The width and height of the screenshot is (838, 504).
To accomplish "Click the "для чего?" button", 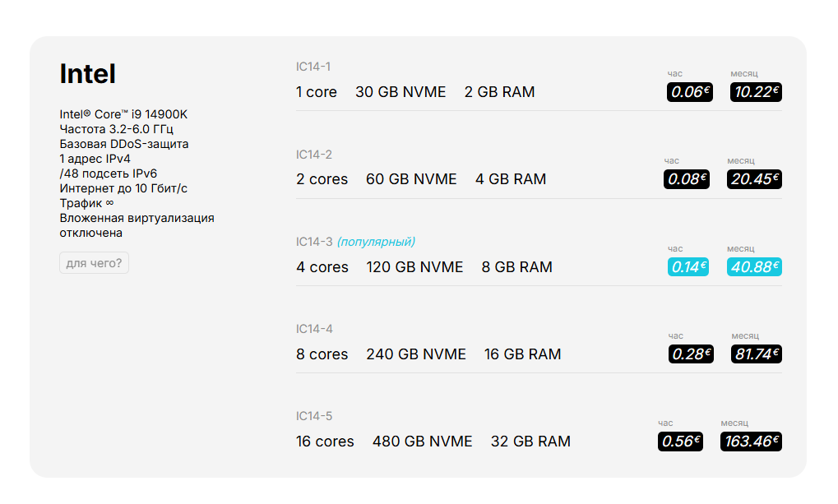I will point(94,263).
